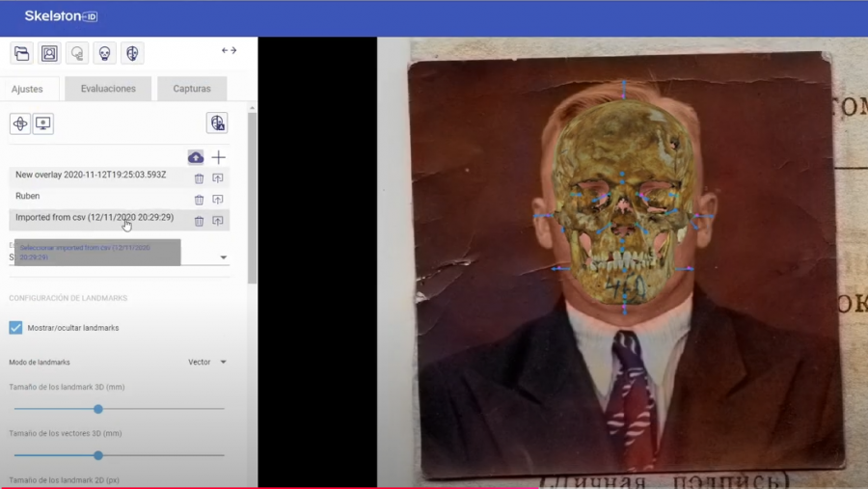Export the New overlay 2020-11-12 entry
Image resolution: width=868 pixels, height=489 pixels.
(x=218, y=178)
